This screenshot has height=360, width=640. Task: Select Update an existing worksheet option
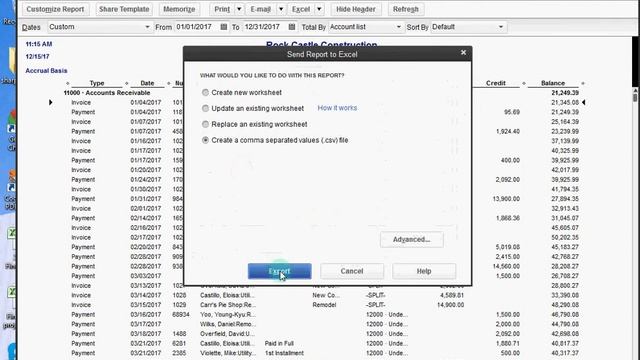[x=205, y=108]
